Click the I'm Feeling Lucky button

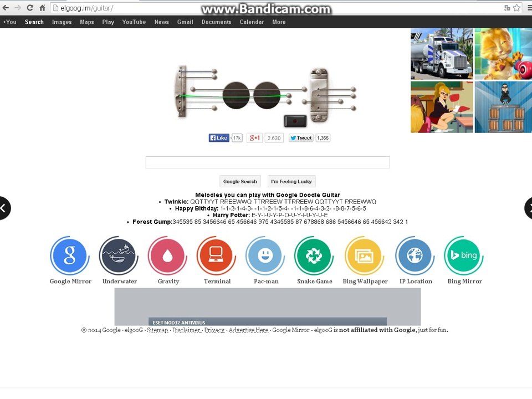pyautogui.click(x=291, y=182)
